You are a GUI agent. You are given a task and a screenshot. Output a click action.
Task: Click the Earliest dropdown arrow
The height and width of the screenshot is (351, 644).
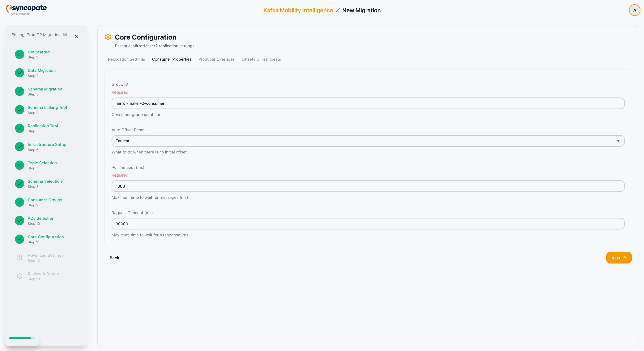[x=618, y=141]
